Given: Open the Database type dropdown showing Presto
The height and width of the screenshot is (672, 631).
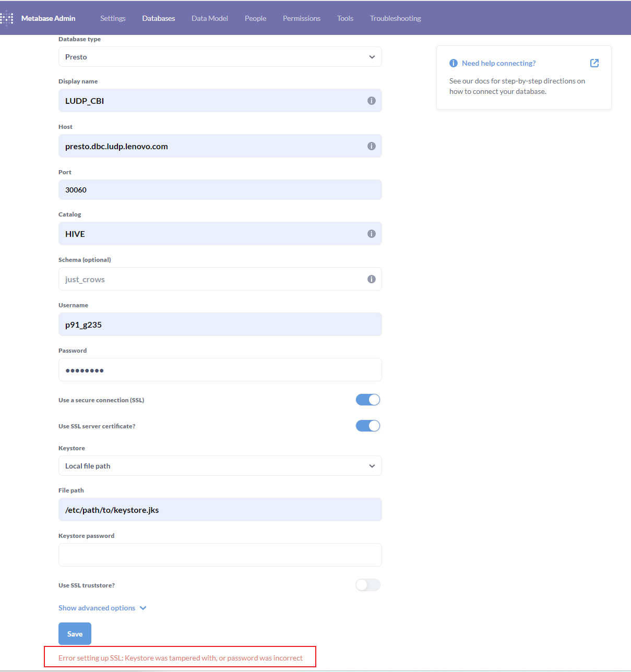Looking at the screenshot, I should [x=220, y=56].
